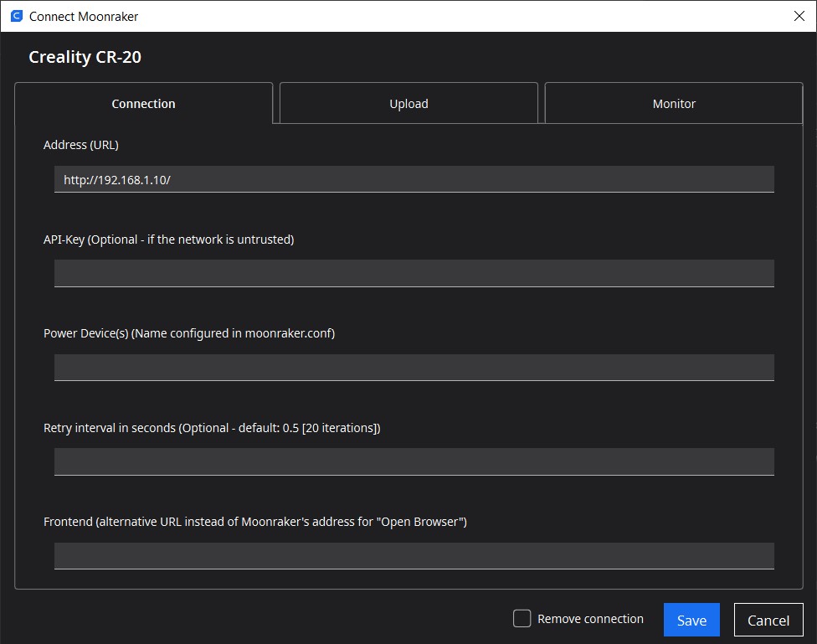Click the API-Key input field
Image resolution: width=817 pixels, height=644 pixels.
click(x=414, y=273)
